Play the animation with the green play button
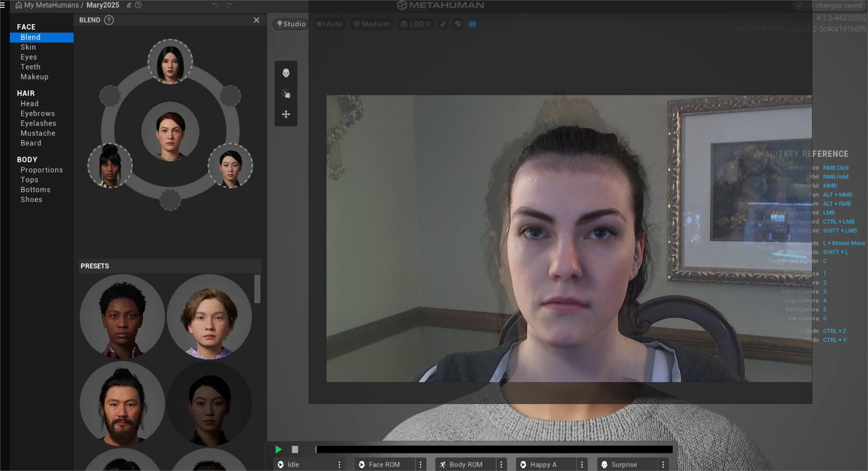 coord(278,449)
